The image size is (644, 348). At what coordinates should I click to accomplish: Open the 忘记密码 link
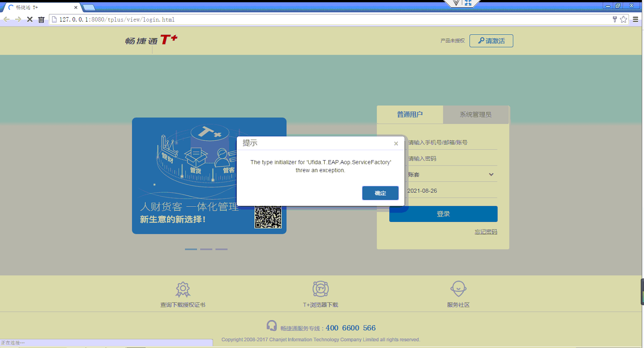click(486, 232)
